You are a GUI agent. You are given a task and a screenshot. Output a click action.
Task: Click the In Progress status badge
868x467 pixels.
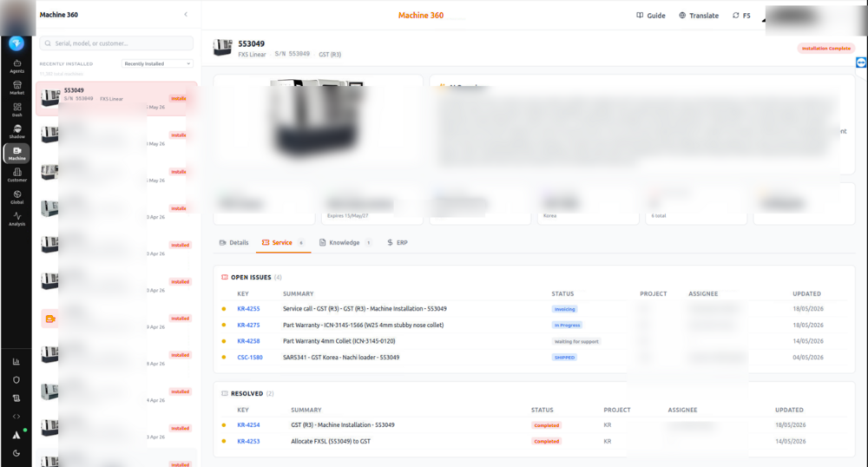[x=567, y=326]
